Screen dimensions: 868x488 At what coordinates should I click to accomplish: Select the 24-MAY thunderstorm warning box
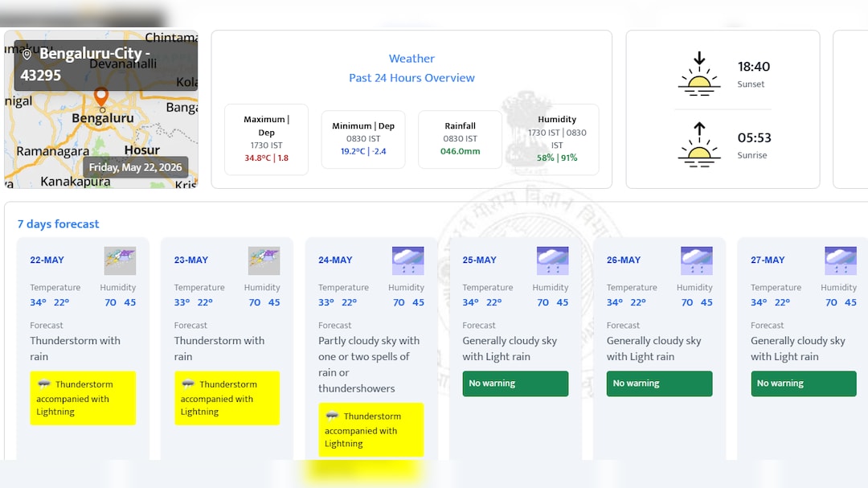coord(371,430)
